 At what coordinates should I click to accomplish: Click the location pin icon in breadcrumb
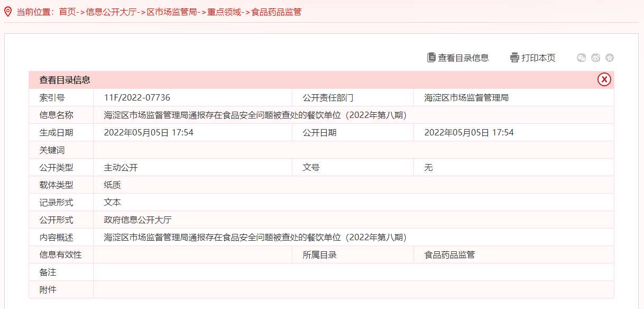[x=8, y=11]
